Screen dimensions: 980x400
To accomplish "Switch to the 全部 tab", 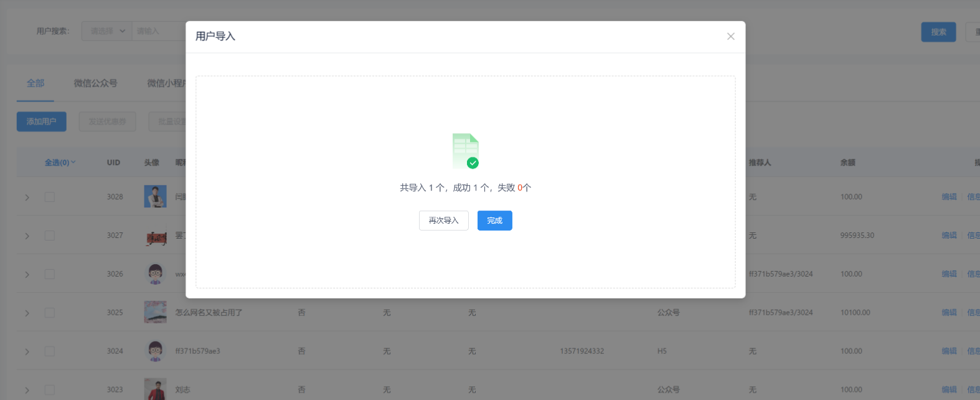I will tap(35, 83).
